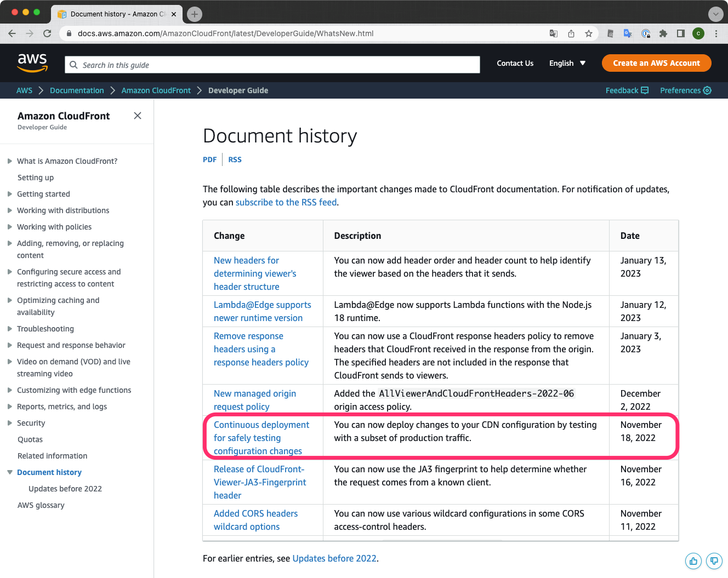The height and width of the screenshot is (578, 728).
Task: Click the Search in this guide field
Action: point(272,65)
